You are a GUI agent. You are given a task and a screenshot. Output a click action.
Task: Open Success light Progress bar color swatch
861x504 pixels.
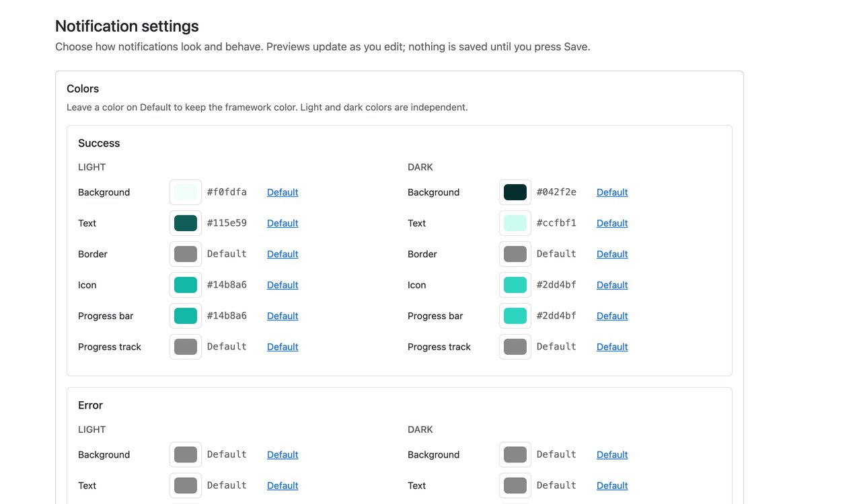point(186,316)
